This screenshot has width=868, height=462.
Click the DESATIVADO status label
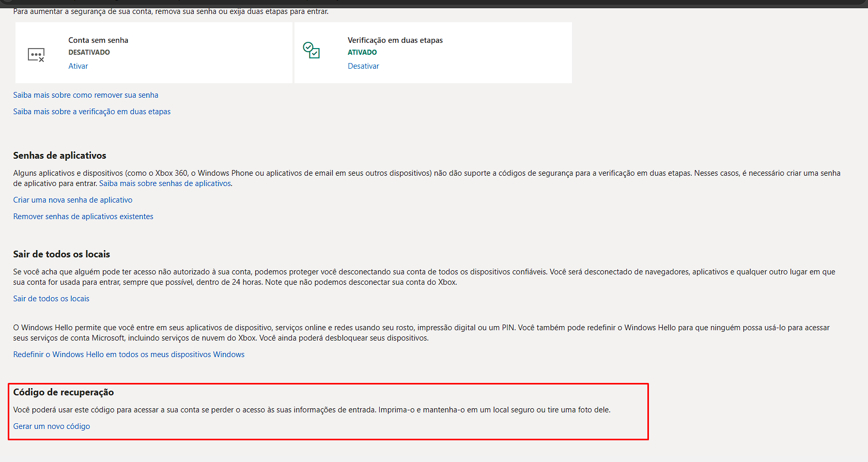(x=89, y=52)
